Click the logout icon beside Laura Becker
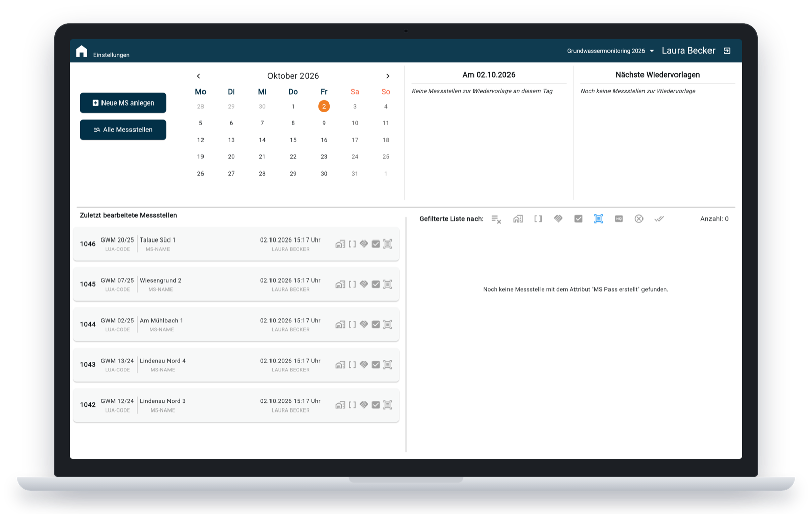This screenshot has width=812, height=514. (727, 51)
